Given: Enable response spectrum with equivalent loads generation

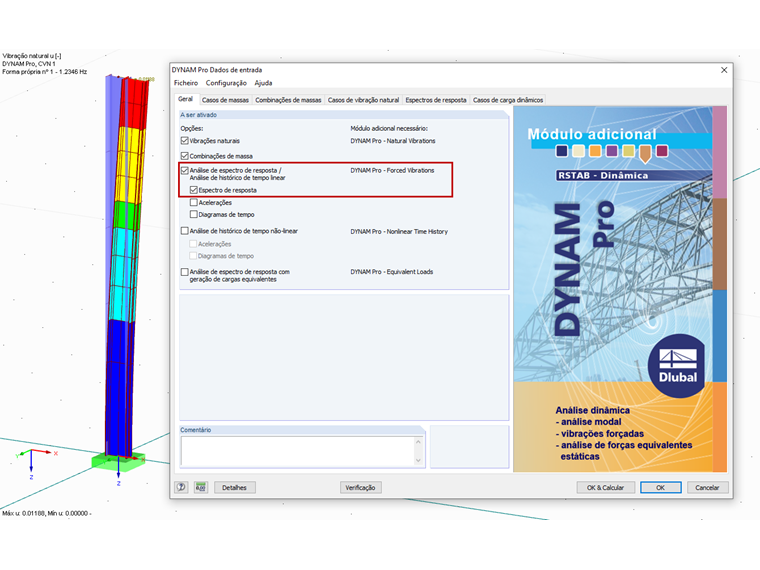Looking at the screenshot, I should pyautogui.click(x=185, y=272).
